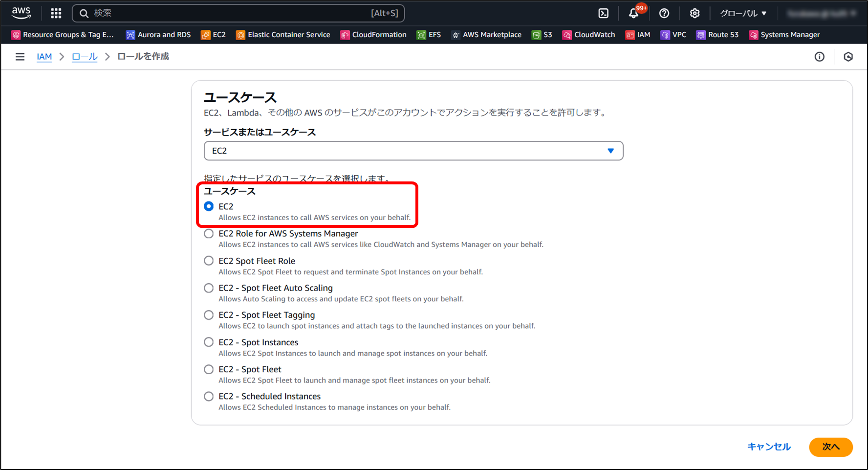Launch the CloudShell terminal icon
The height and width of the screenshot is (470, 868).
point(604,13)
